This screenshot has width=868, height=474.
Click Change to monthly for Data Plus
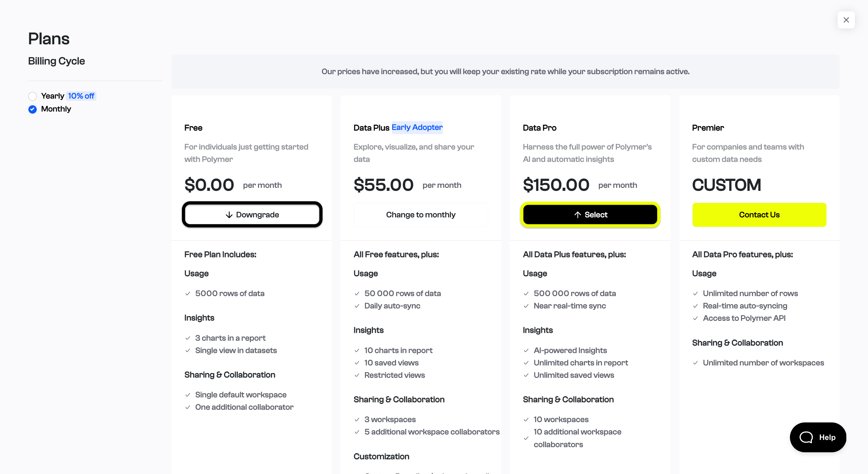pyautogui.click(x=420, y=214)
